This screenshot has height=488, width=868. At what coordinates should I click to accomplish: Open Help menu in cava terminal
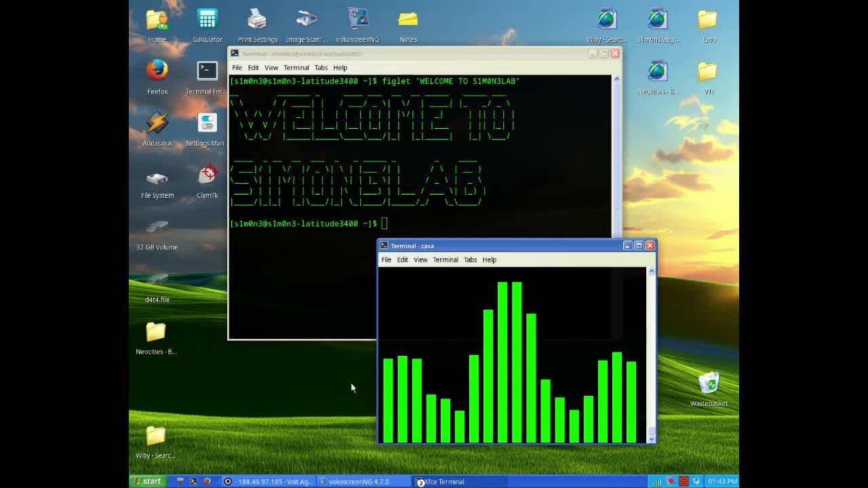pyautogui.click(x=489, y=260)
